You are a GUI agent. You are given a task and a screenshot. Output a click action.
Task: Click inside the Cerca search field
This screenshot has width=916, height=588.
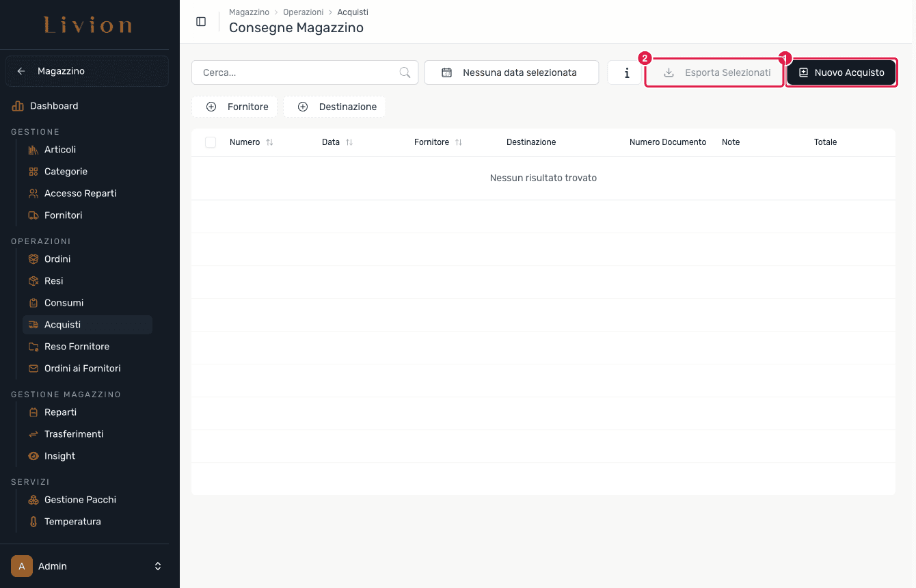305,72
